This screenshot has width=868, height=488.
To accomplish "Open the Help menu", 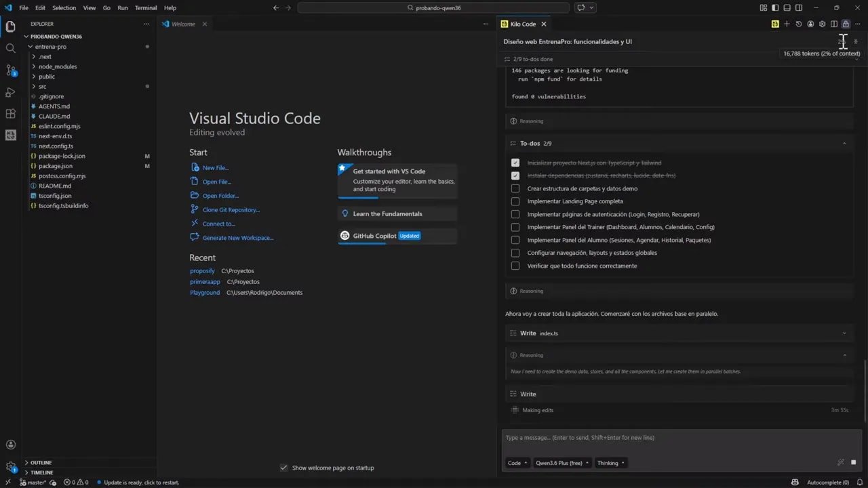I will 170,7.
